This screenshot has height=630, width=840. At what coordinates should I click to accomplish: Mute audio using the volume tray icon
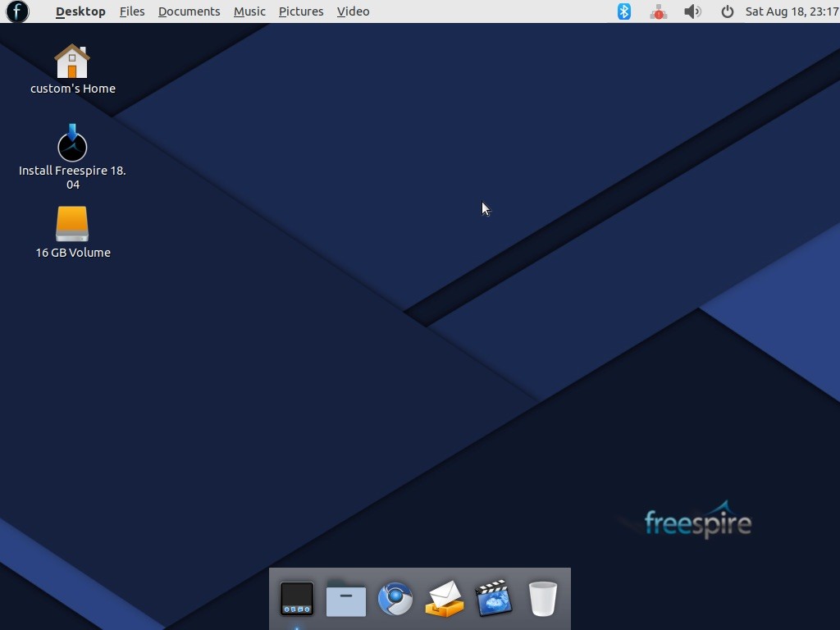pyautogui.click(x=692, y=11)
